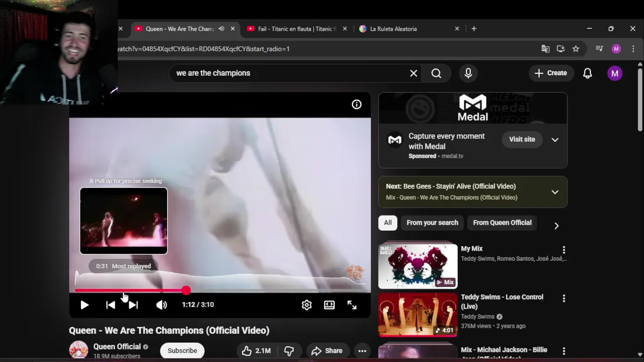
Task: Go to previous video in playlist
Action: (111, 305)
